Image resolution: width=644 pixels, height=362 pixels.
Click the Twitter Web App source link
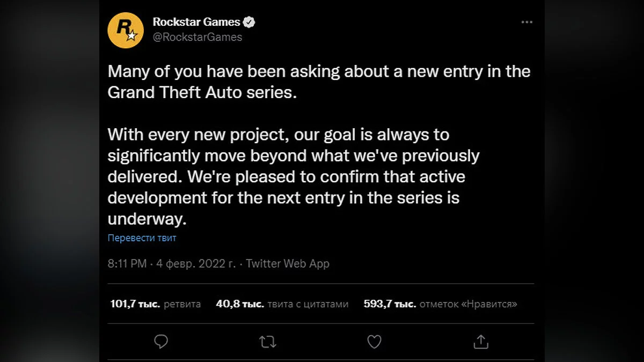[288, 263]
